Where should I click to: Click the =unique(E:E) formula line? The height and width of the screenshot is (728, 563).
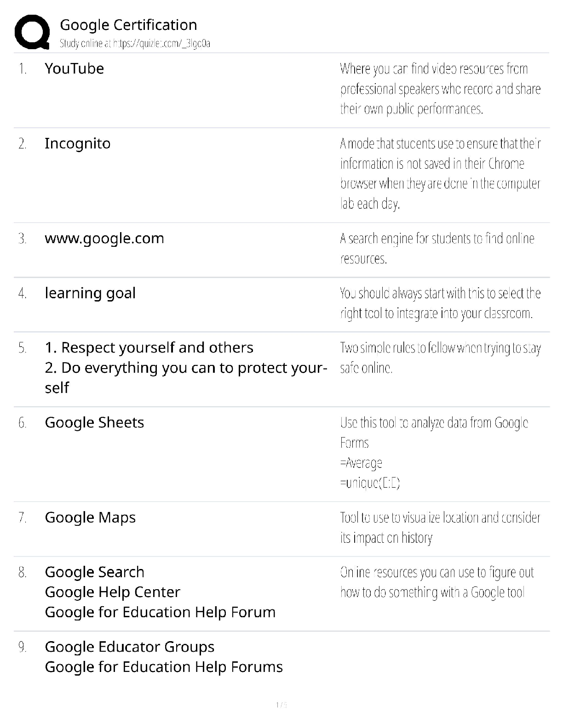click(x=370, y=483)
